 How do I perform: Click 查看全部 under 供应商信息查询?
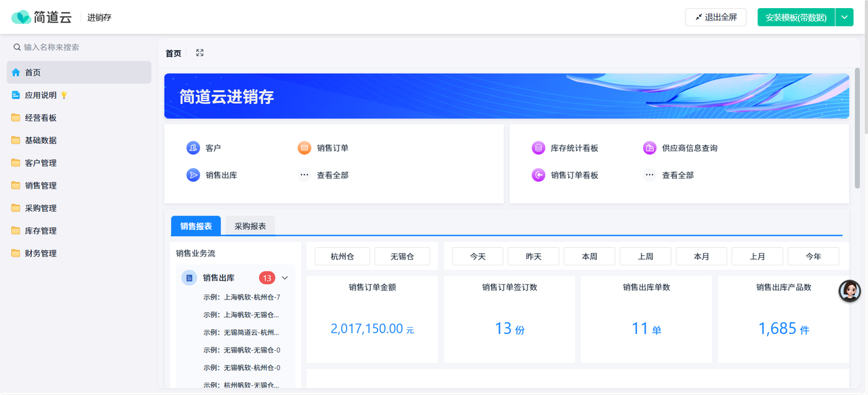[677, 175]
